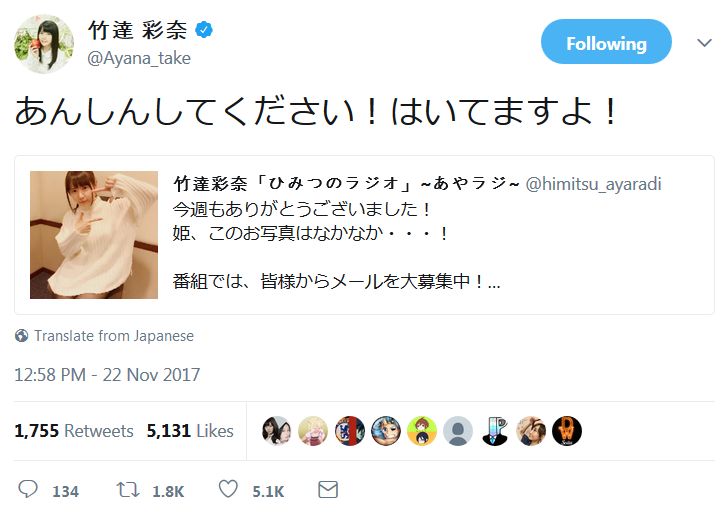Expand the tweet options chevron
Image resolution: width=726 pixels, height=513 pixels.
point(704,43)
